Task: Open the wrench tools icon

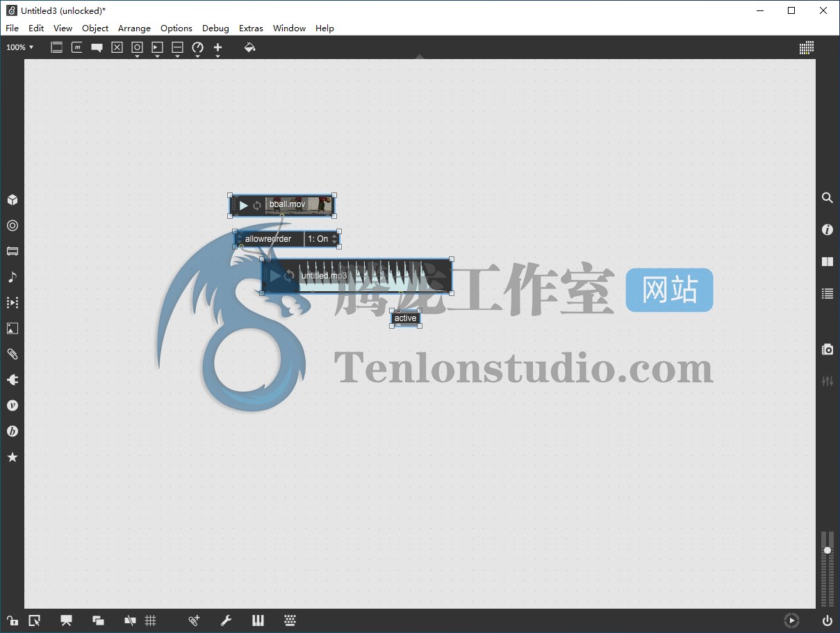Action: 226,620
